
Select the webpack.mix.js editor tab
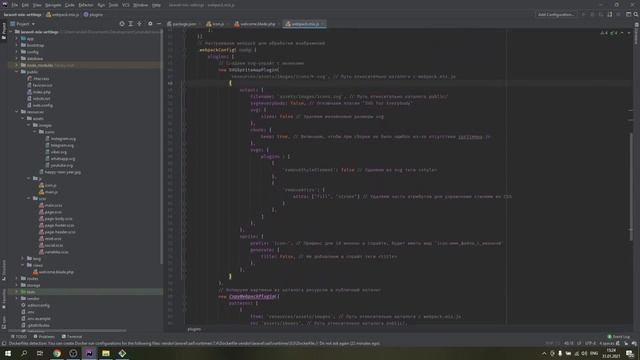coord(304,24)
